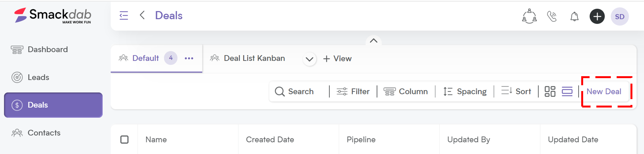Image resolution: width=644 pixels, height=154 pixels.
Task: Click the black plus quick-add button
Action: (597, 16)
